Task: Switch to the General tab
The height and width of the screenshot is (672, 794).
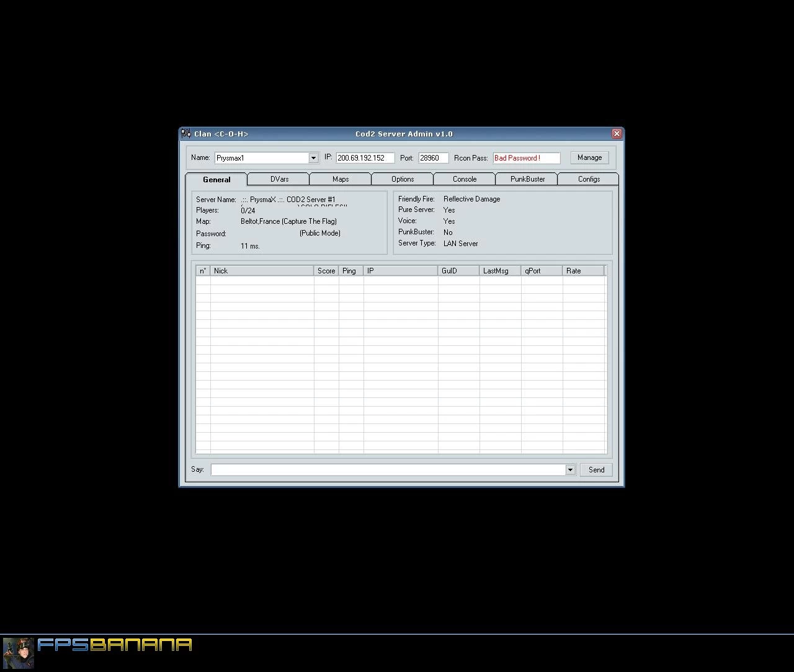Action: pos(216,179)
